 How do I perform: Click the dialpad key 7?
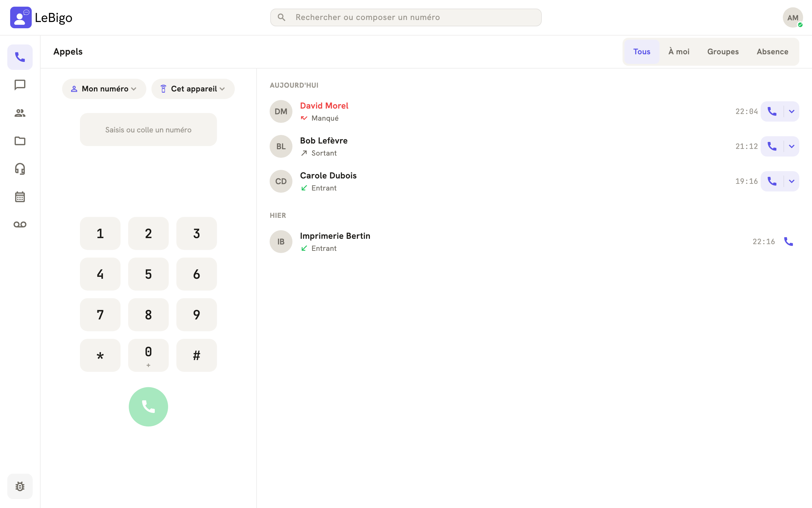pos(100,315)
